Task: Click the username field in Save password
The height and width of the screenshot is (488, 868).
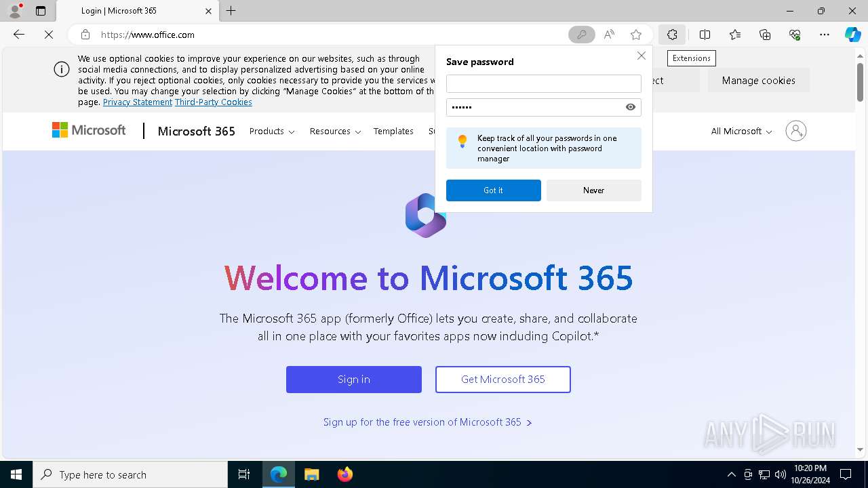Action: [x=543, y=83]
